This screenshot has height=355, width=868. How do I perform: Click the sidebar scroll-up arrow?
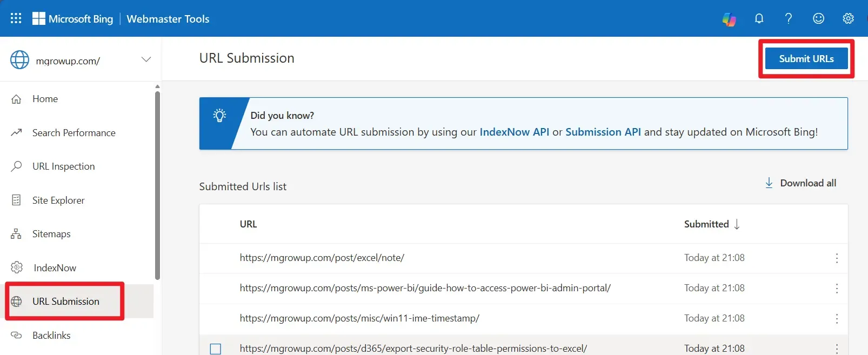click(157, 86)
